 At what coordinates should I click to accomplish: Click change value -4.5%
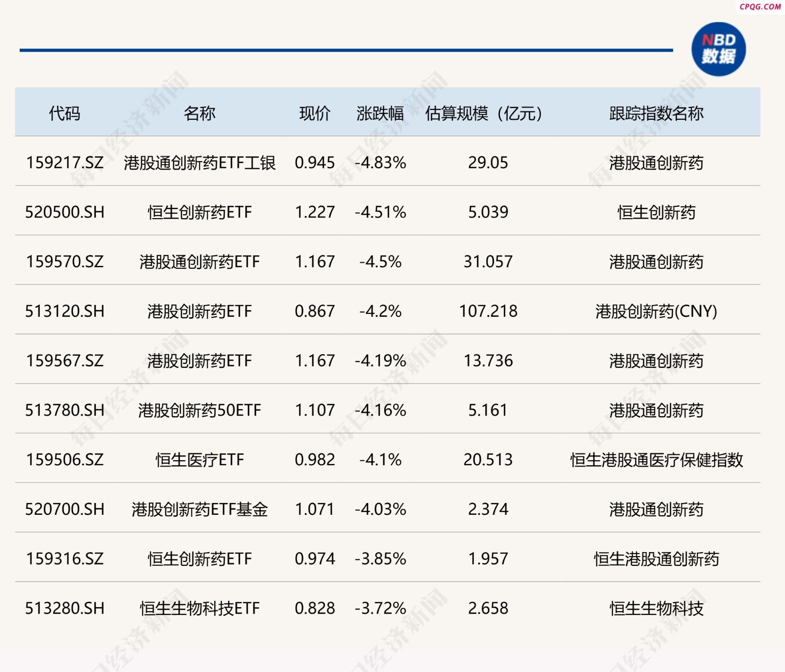[380, 262]
